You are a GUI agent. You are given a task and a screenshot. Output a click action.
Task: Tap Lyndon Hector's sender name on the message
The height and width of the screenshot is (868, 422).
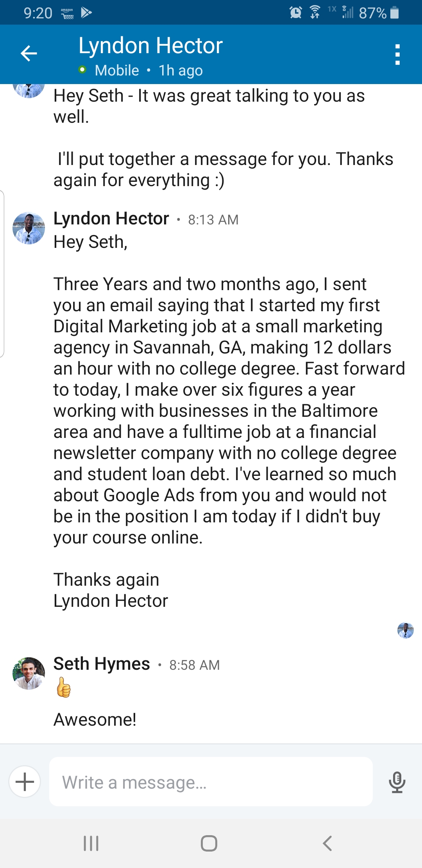(x=111, y=219)
